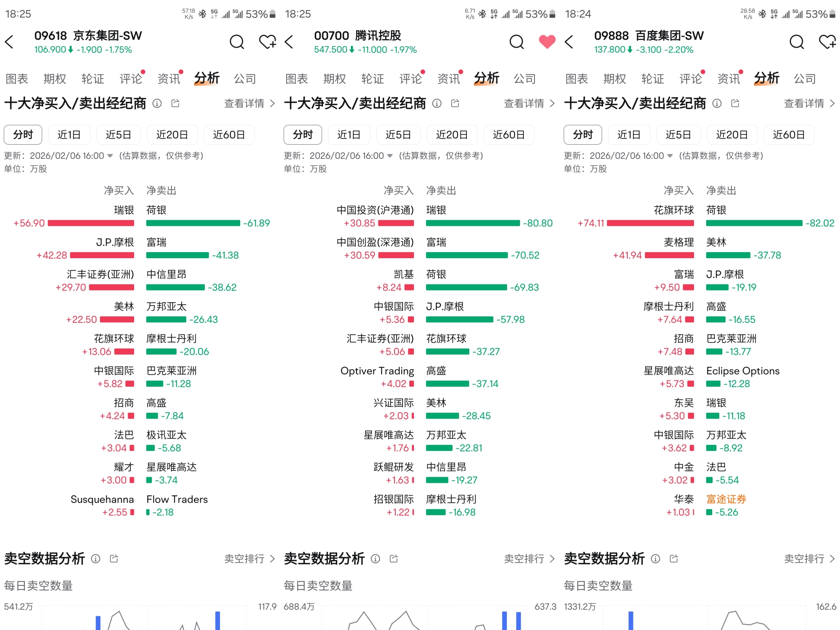This screenshot has width=840, height=630.
Task: Share JD.com short-selling data analysis
Action: pos(114,558)
